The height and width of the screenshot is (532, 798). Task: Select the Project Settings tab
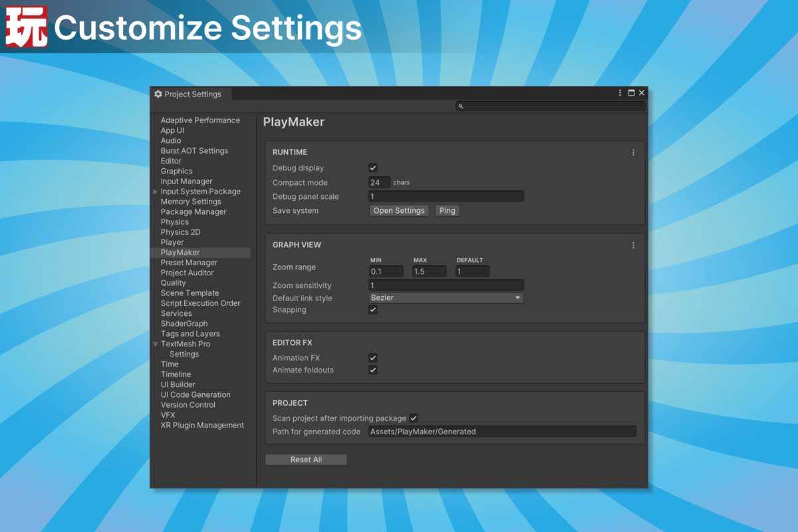click(192, 94)
